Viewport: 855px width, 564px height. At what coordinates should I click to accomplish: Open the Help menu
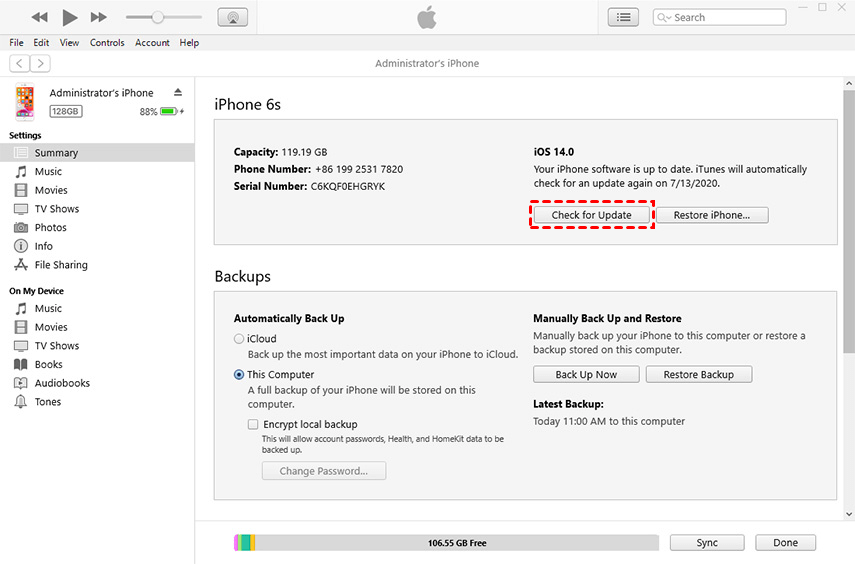(x=189, y=43)
